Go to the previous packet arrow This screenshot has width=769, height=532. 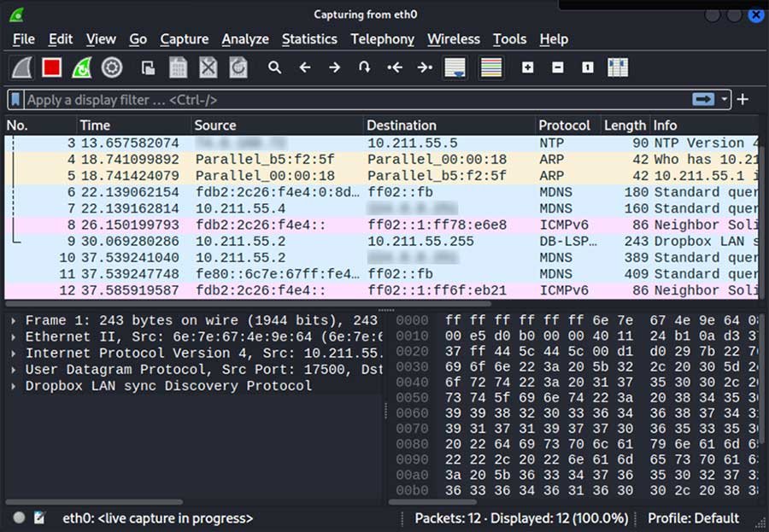pos(305,67)
